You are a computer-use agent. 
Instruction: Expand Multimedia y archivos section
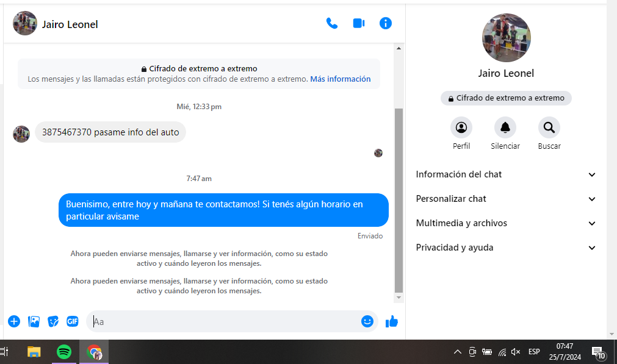point(505,223)
